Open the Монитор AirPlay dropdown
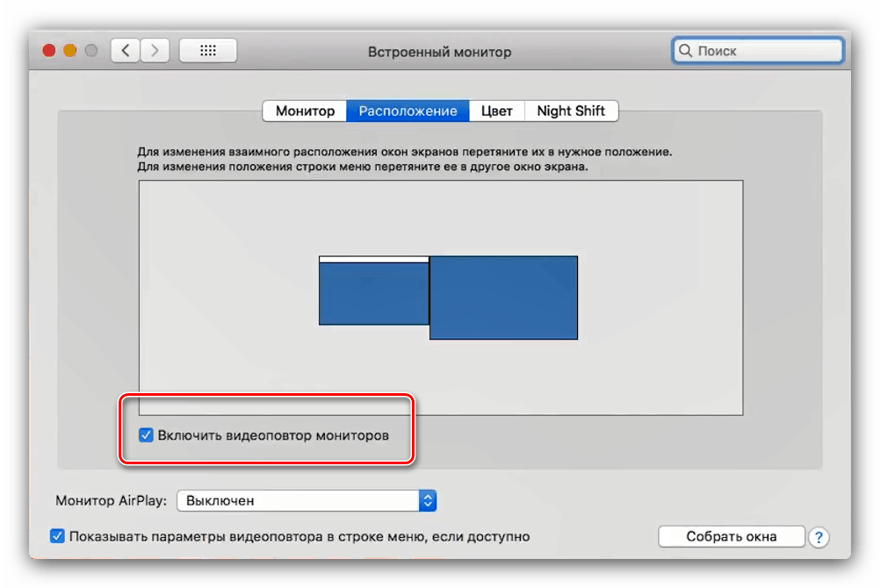Viewport: 880px width, 588px height. coord(307,500)
